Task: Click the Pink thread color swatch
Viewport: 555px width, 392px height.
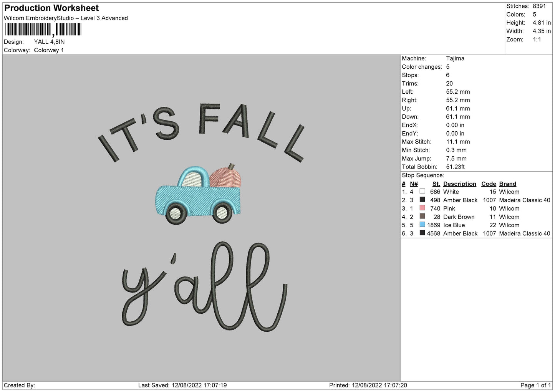Action: pyautogui.click(x=422, y=208)
